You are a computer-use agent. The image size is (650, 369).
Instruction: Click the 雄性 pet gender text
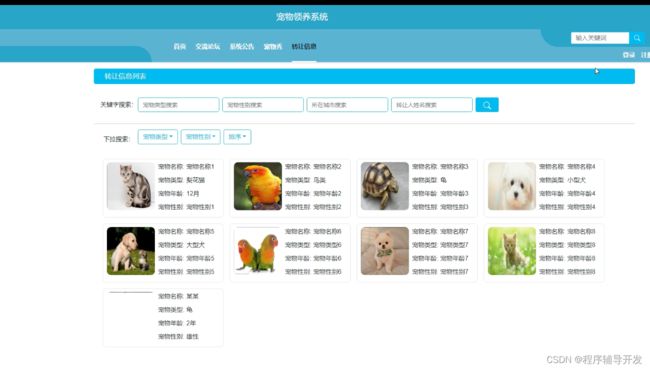(192, 337)
